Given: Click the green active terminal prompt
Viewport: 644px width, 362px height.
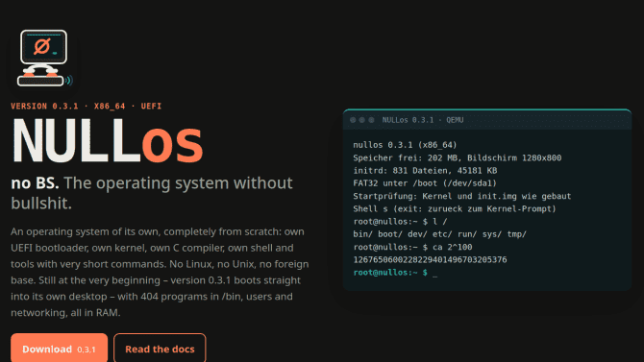Looking at the screenshot, I should (395, 273).
